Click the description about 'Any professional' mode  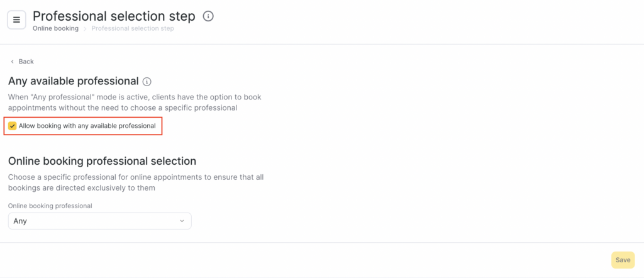[x=135, y=103]
